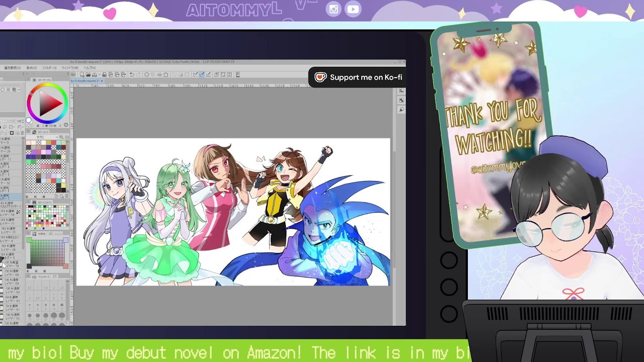This screenshot has height=362, width=644.
Task: Open the 選択範囲(S) menu
Action: click(12, 68)
